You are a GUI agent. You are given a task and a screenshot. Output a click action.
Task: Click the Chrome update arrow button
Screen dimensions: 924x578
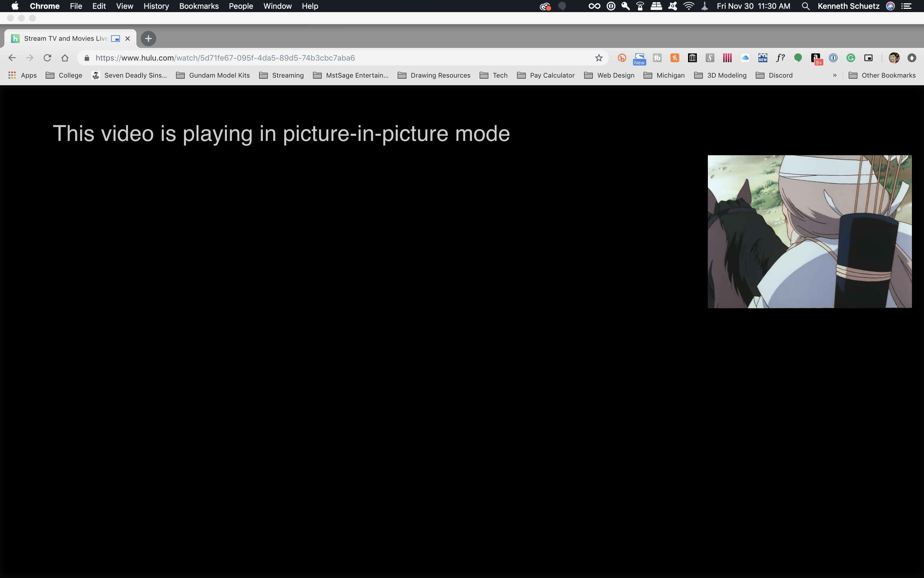[x=912, y=58]
